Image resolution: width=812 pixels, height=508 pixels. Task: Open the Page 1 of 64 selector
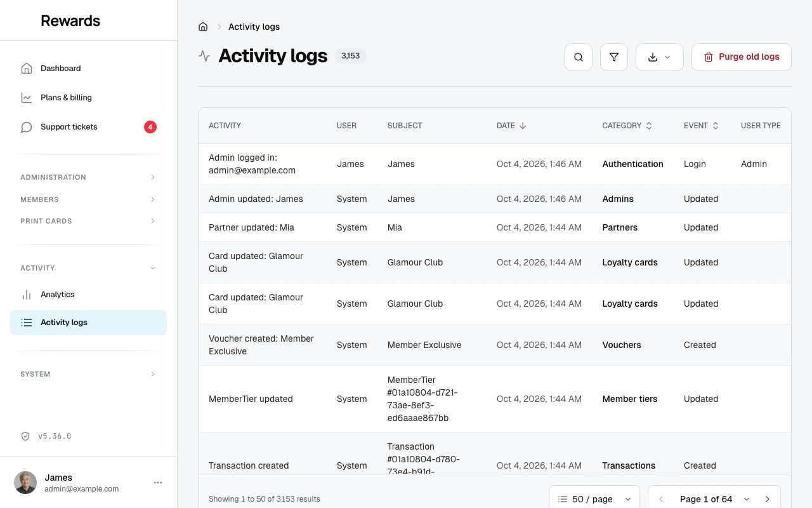point(714,499)
